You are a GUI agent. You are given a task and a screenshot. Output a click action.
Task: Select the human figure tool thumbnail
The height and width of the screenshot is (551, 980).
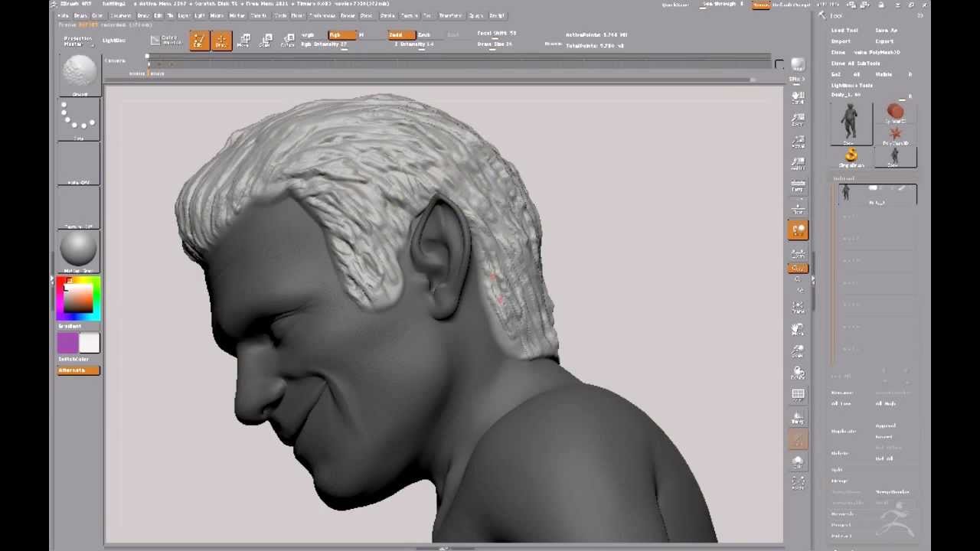pos(851,124)
